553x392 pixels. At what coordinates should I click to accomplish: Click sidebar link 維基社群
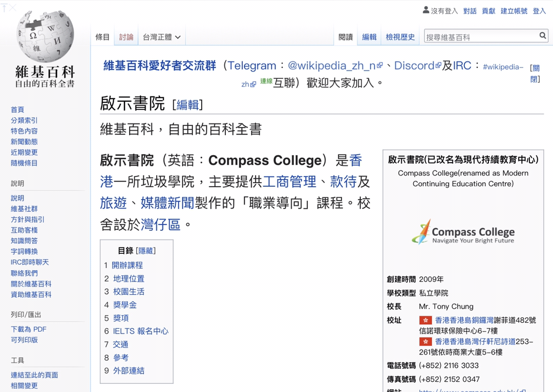click(24, 209)
